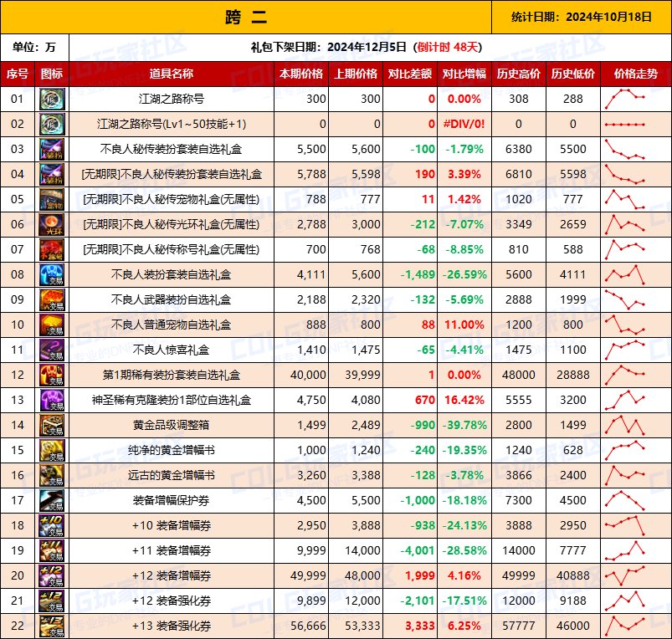Viewport: 672px width, 639px height.
Task: Select the icon in row 04 [无期限]不良人秘传装扮套装
Action: tap(52, 174)
